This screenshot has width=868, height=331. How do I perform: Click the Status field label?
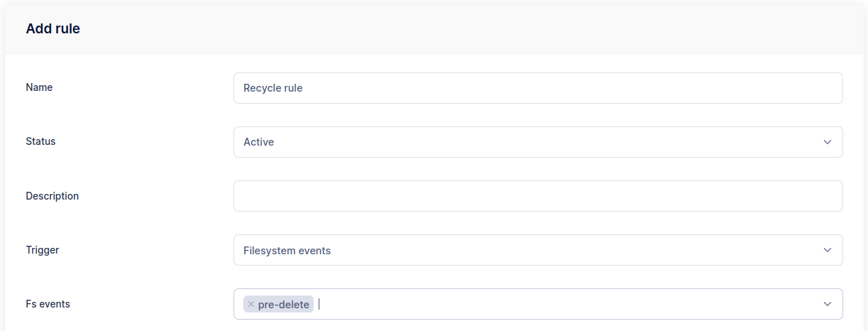click(x=40, y=141)
